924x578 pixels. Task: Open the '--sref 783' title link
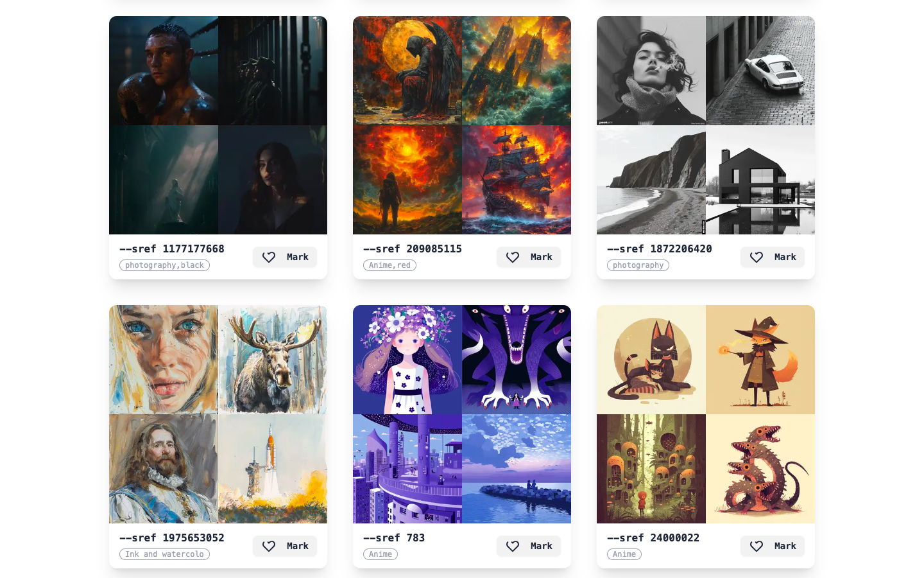tap(394, 538)
